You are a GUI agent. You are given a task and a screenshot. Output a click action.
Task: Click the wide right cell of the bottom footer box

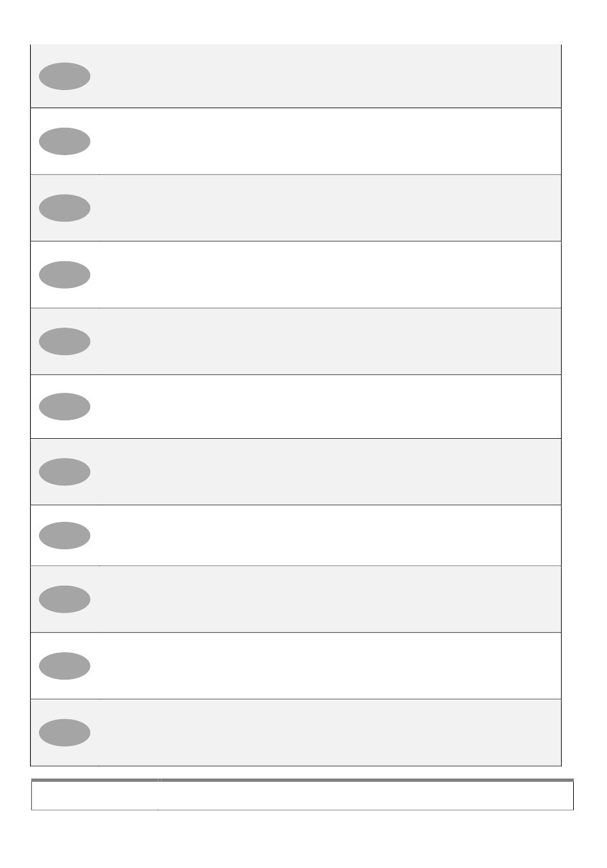pyautogui.click(x=366, y=796)
